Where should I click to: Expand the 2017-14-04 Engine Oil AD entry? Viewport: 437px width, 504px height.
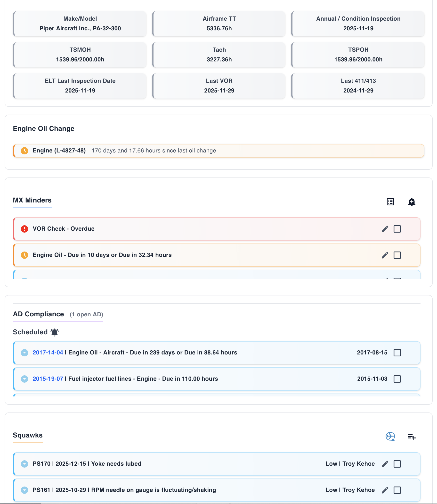[24, 353]
